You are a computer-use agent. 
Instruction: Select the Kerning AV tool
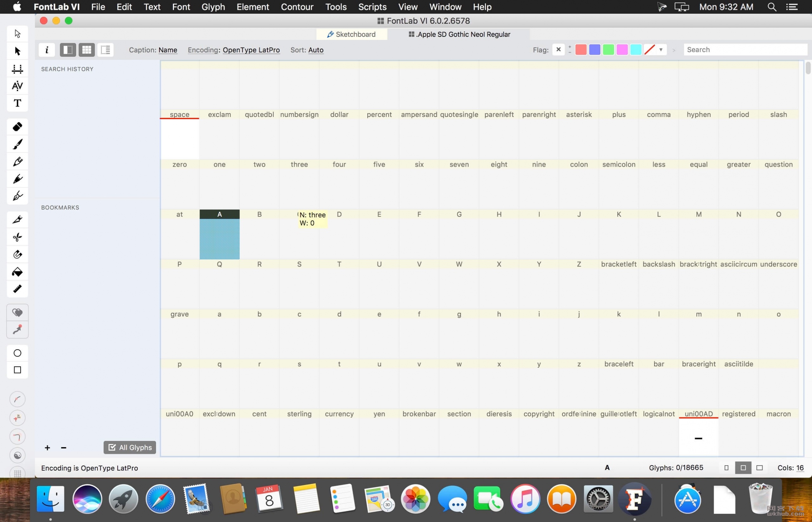(17, 86)
